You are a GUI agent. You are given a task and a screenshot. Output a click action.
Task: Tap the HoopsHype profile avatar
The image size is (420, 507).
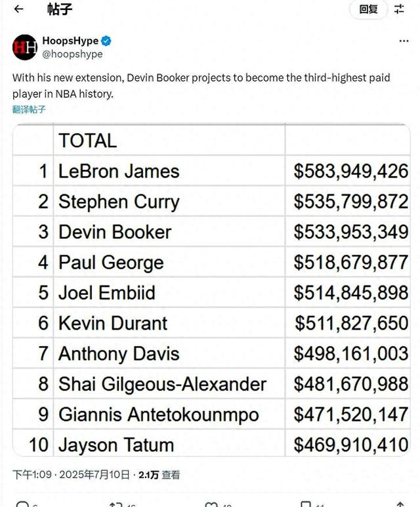(25, 47)
